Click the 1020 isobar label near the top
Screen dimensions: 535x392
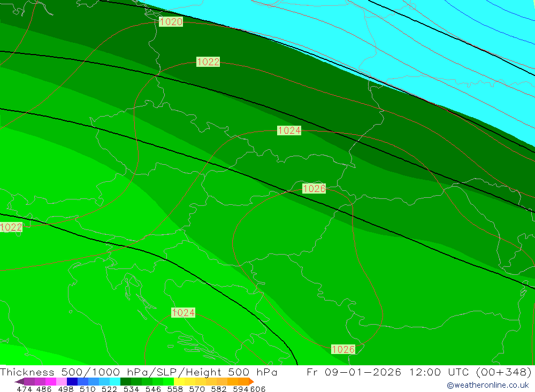pos(171,22)
